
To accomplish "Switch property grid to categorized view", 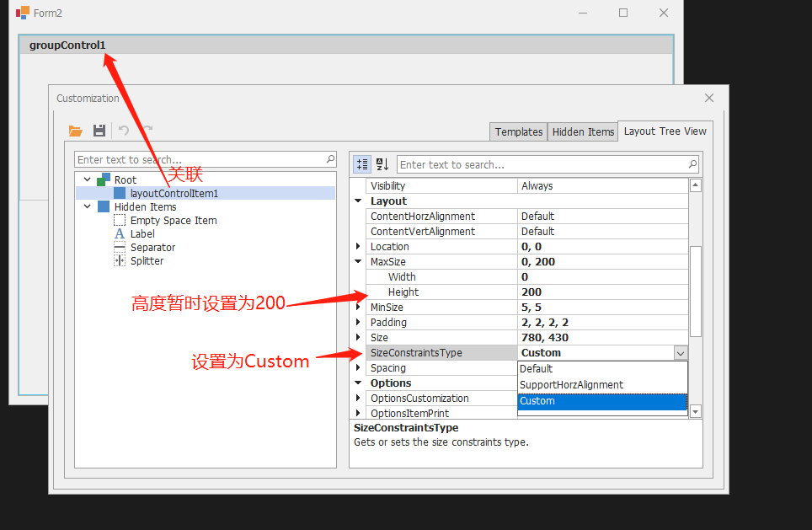I will pyautogui.click(x=360, y=164).
